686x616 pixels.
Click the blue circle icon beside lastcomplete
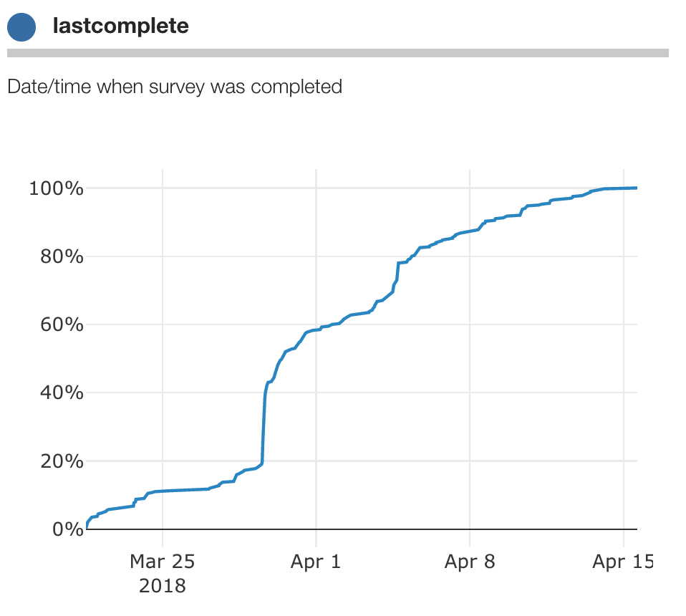click(21, 27)
